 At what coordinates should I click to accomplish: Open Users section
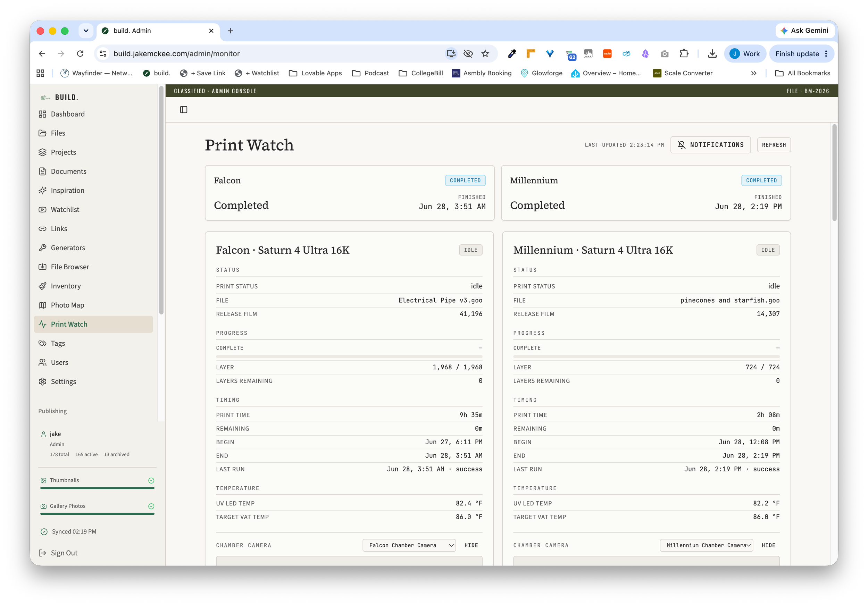[x=53, y=362]
